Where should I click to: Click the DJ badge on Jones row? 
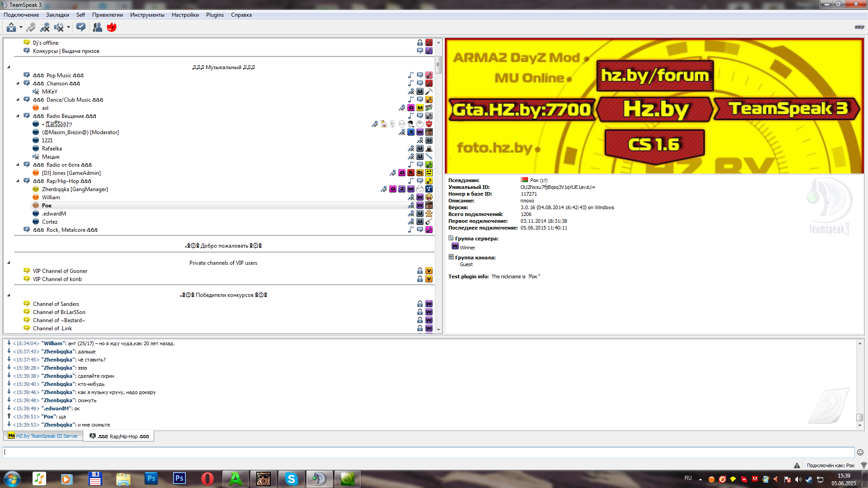click(x=420, y=173)
